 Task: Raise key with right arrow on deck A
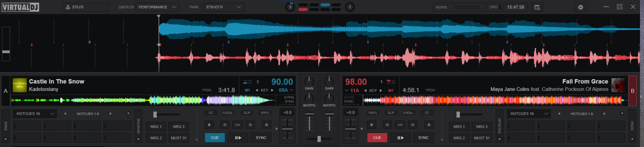[x=272, y=90]
